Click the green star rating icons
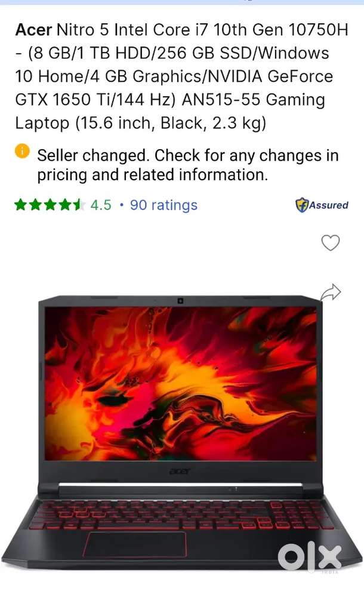Screen dimensions: 364x597 (x=50, y=205)
